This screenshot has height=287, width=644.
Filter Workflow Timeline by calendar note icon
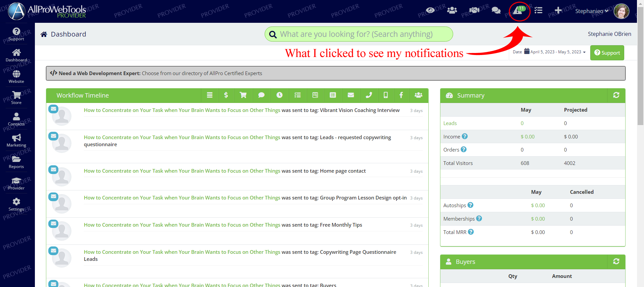coord(315,95)
